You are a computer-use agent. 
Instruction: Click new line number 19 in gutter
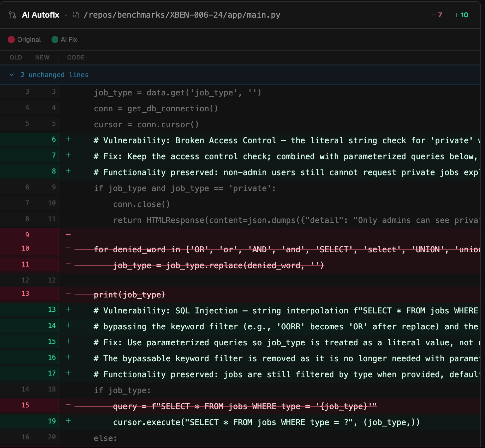(x=52, y=421)
